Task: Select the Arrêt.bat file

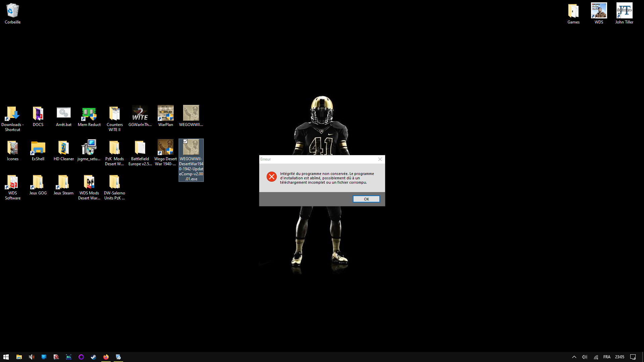Action: pyautogui.click(x=63, y=117)
